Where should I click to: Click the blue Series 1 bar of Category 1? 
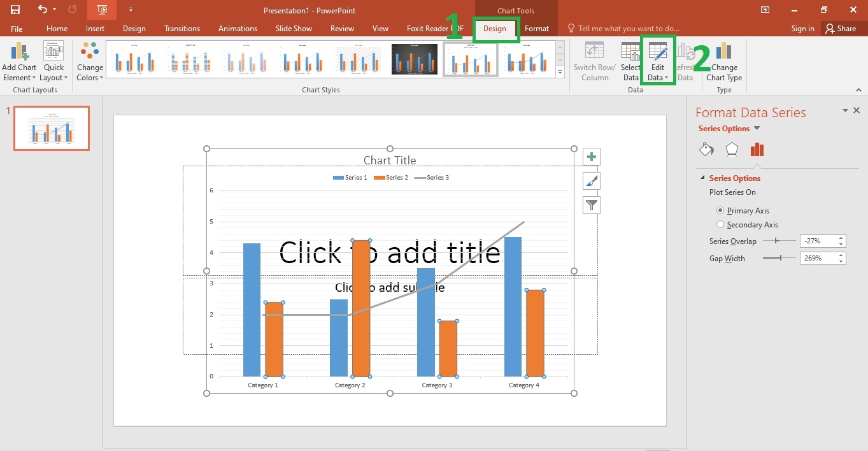(x=252, y=310)
